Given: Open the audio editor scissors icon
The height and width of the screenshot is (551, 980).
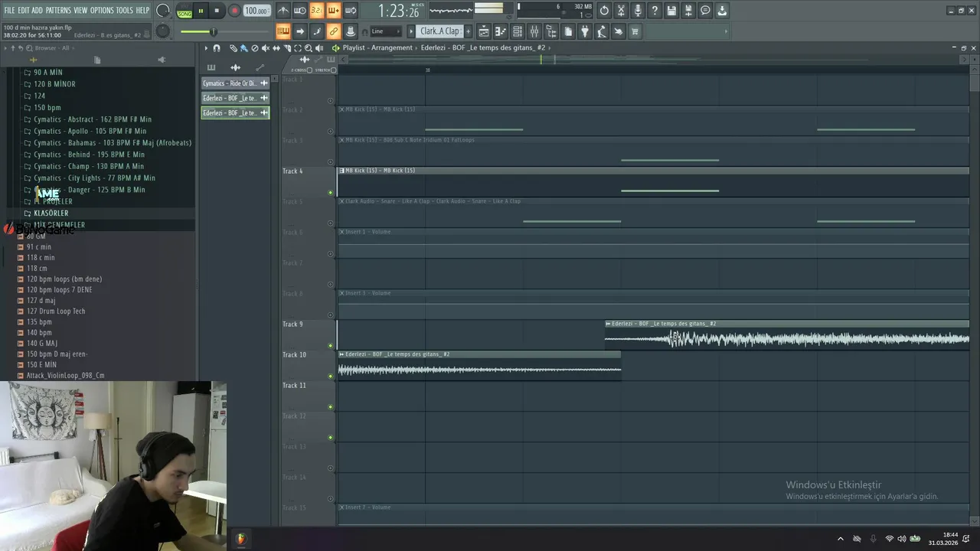Looking at the screenshot, I should tap(621, 11).
